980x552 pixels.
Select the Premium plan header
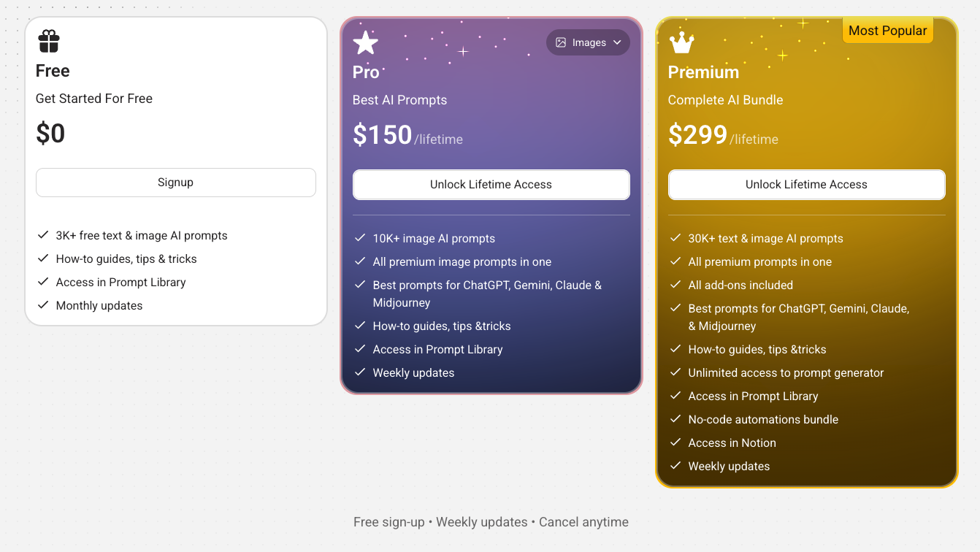pyautogui.click(x=703, y=72)
